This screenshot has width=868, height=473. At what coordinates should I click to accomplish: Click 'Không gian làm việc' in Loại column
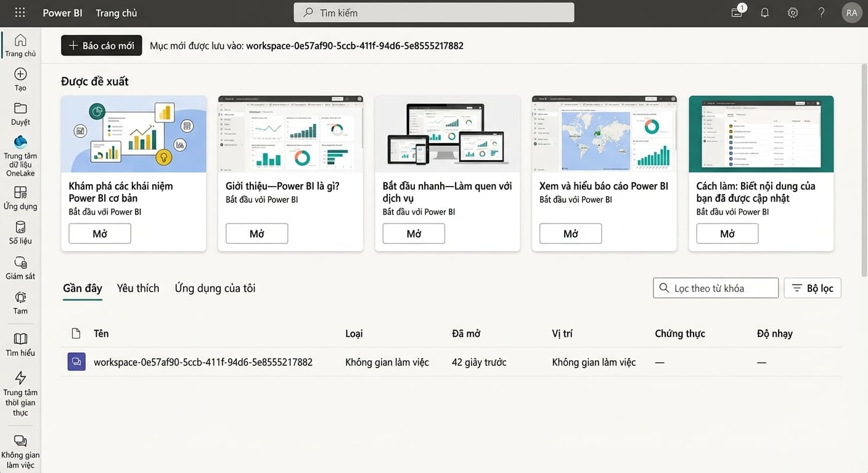pos(387,362)
